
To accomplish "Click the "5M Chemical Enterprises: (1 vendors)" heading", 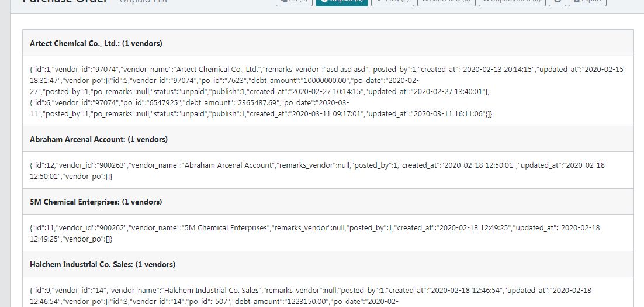I will point(96,202).
